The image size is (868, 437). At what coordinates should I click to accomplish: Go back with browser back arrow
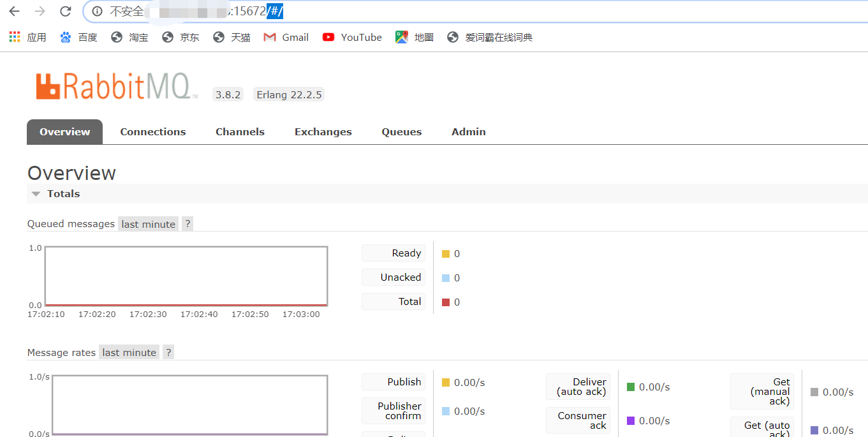coord(14,11)
